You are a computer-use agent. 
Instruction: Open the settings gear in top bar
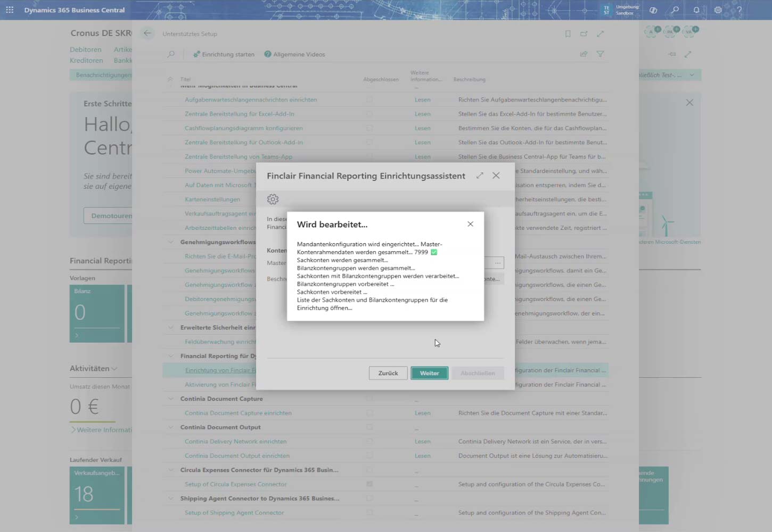tap(718, 10)
